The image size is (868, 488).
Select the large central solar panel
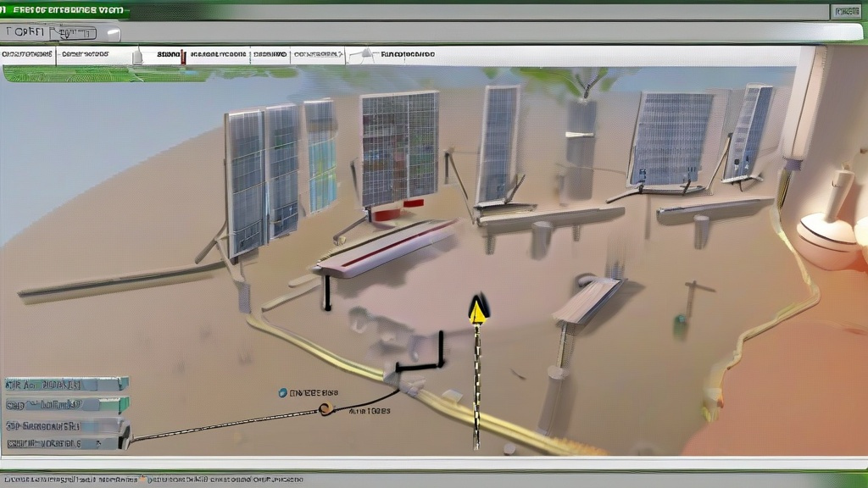click(399, 147)
